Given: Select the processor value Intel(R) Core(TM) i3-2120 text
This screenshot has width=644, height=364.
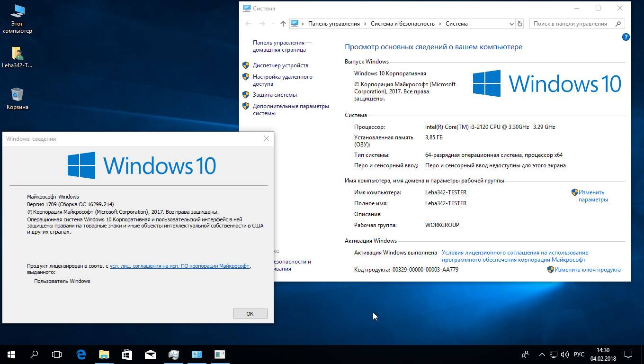Looking at the screenshot, I should pos(490,127).
